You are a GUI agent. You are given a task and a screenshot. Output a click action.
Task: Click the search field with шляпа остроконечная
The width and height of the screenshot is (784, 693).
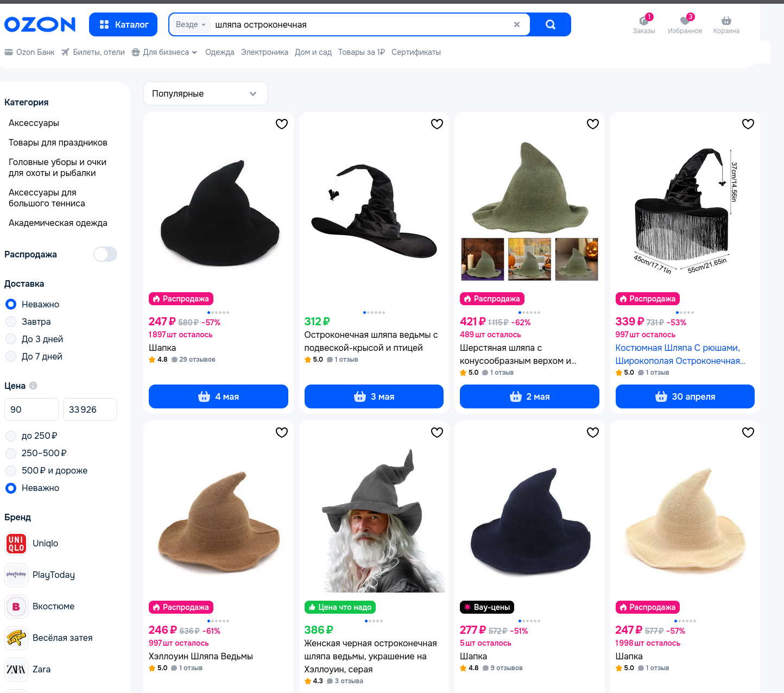click(361, 24)
